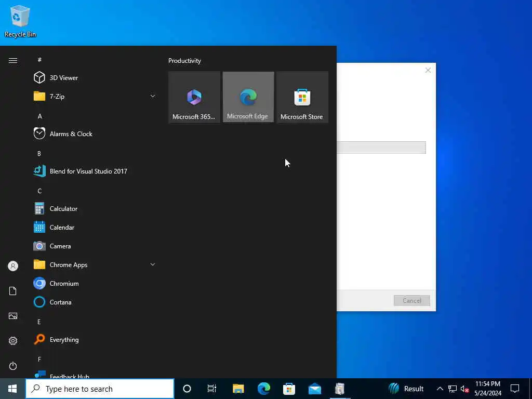Click the F letter group header
The height and width of the screenshot is (399, 532).
coord(39,359)
